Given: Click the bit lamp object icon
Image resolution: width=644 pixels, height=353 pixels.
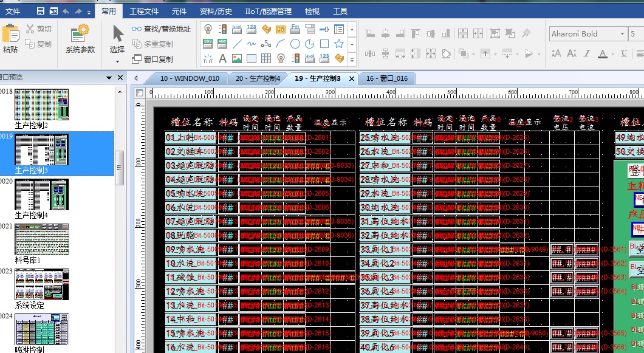Looking at the screenshot, I should [x=208, y=29].
